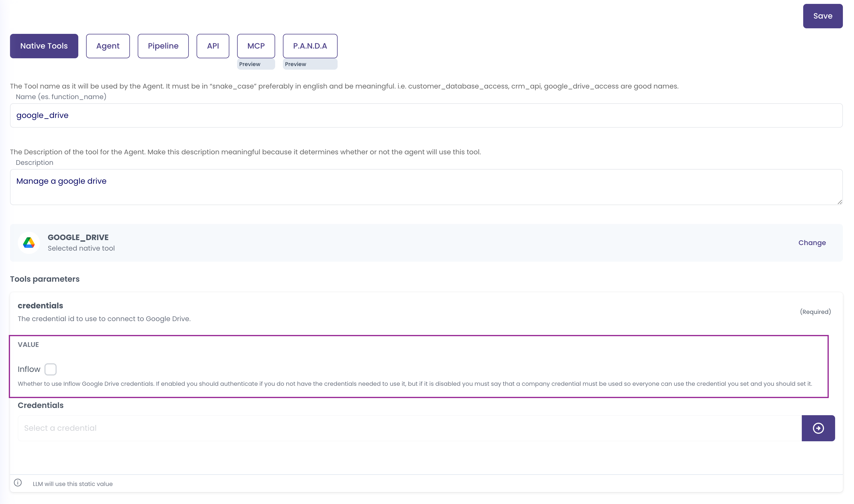Click the (Required) label
854x504 pixels.
point(815,312)
